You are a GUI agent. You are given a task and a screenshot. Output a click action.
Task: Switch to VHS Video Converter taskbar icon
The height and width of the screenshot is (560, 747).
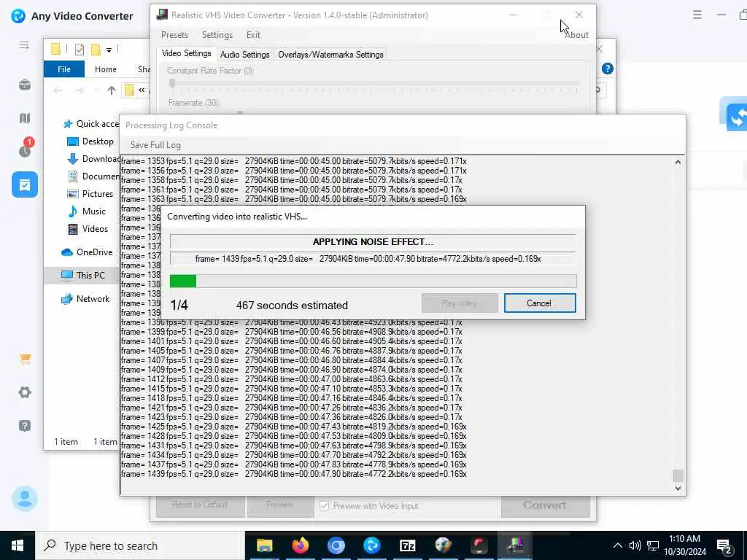point(514,545)
